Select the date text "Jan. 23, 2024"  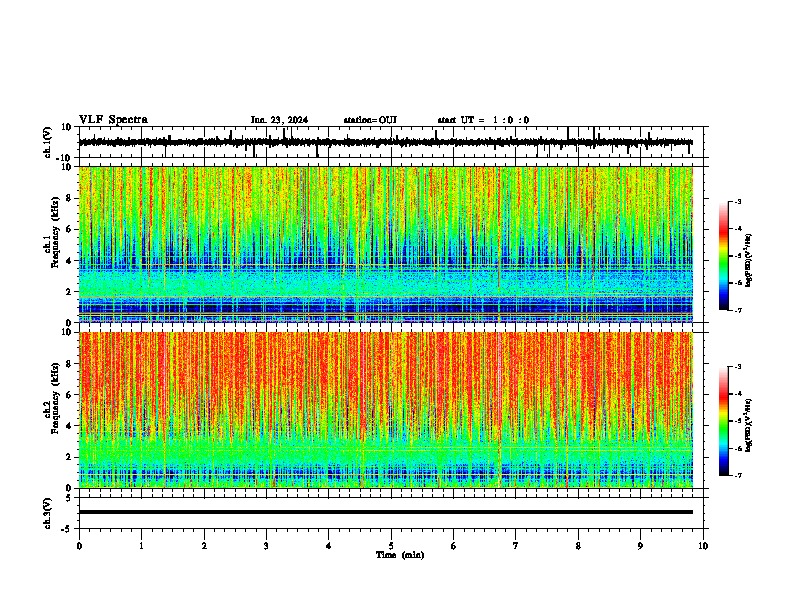[x=279, y=120]
